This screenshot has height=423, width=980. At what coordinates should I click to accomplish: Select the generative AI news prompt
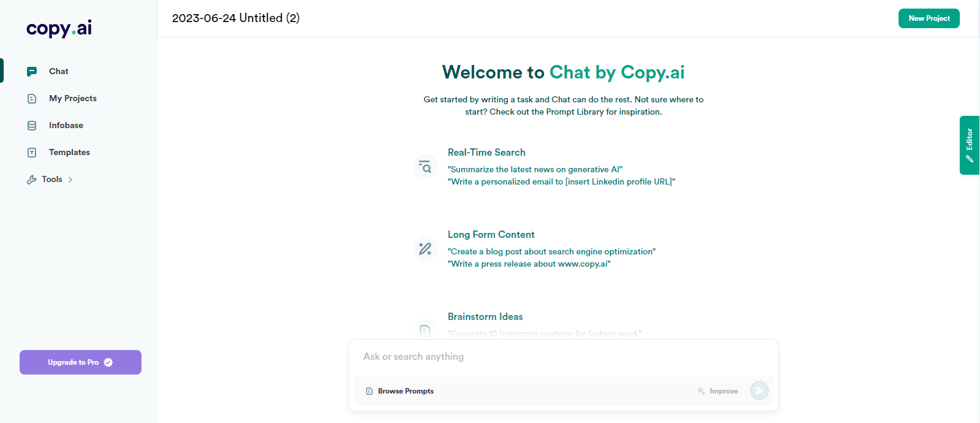[535, 170]
